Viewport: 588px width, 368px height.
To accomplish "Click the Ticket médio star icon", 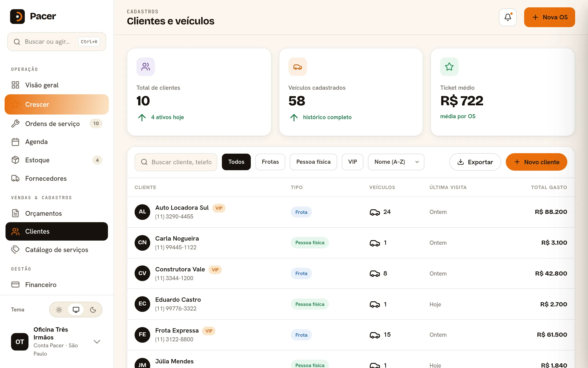I will (449, 67).
